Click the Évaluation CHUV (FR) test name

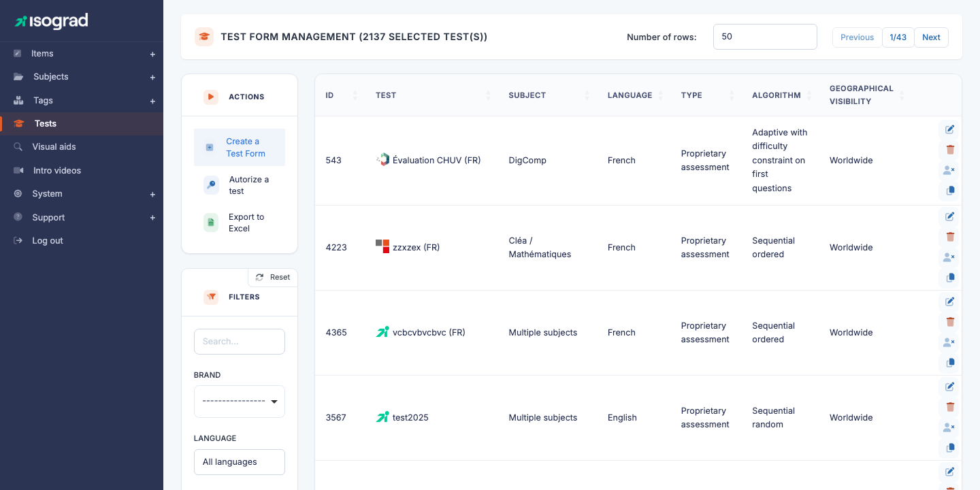point(437,161)
